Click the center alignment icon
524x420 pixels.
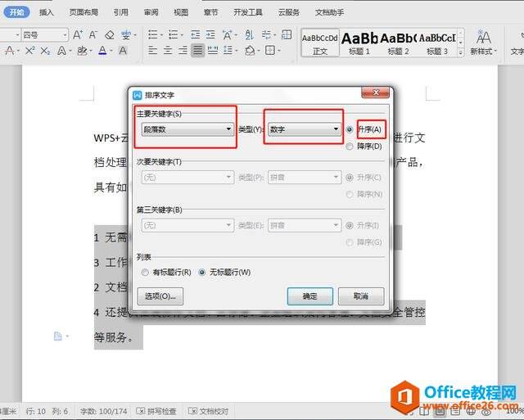point(167,51)
